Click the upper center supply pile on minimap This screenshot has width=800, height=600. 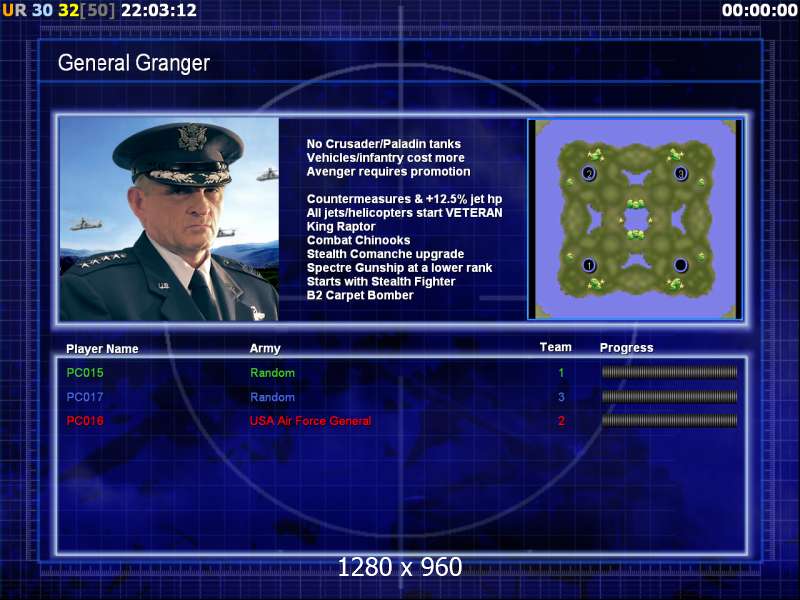pyautogui.click(x=635, y=204)
